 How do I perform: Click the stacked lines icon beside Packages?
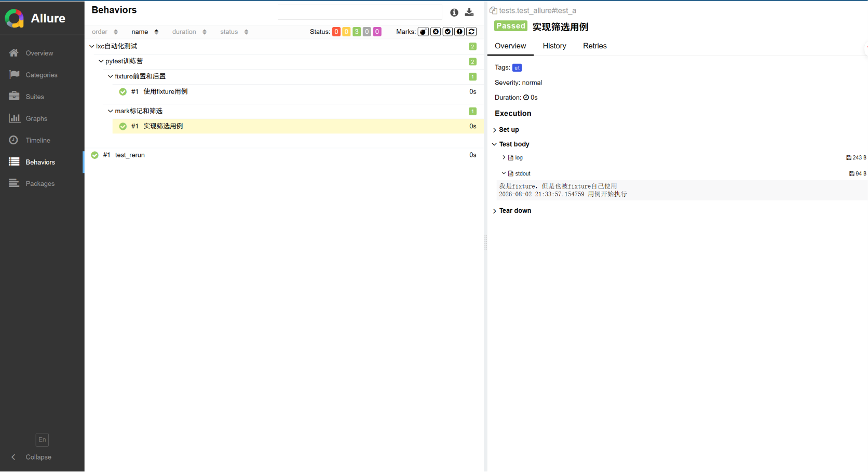[x=14, y=183]
